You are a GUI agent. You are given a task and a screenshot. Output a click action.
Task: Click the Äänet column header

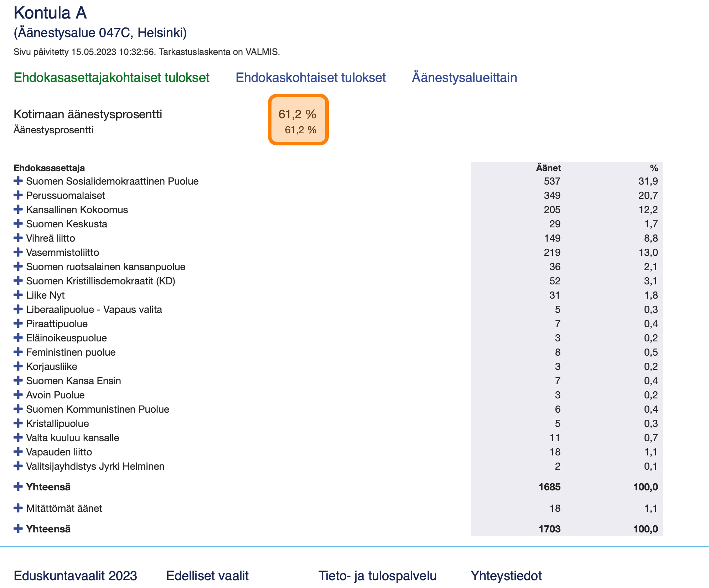tap(548, 168)
